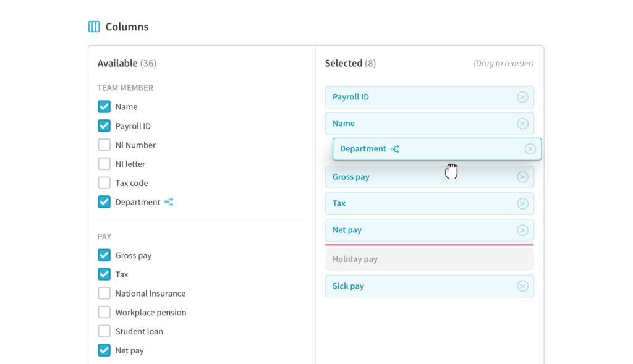Check the National Insurance checkbox
Viewport: 633px width, 364px height.
pos(104,293)
